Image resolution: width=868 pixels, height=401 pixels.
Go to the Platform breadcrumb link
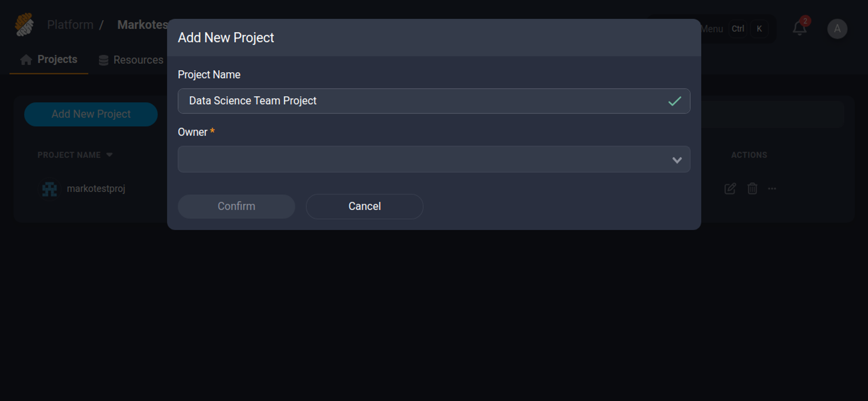70,25
